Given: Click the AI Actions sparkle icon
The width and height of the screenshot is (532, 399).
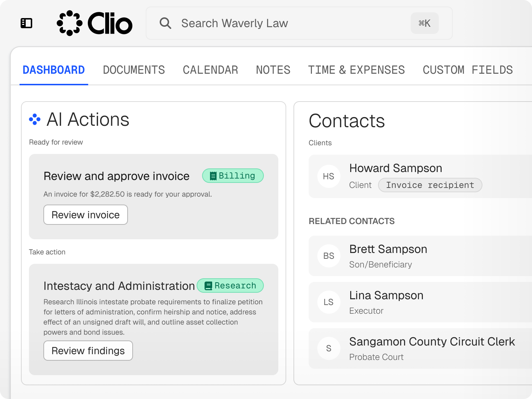Looking at the screenshot, I should [35, 120].
